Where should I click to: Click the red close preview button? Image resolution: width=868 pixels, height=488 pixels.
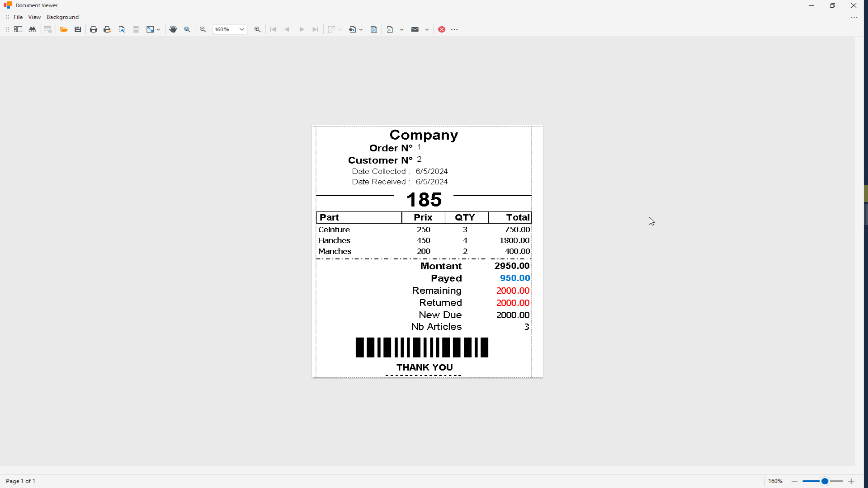(442, 29)
